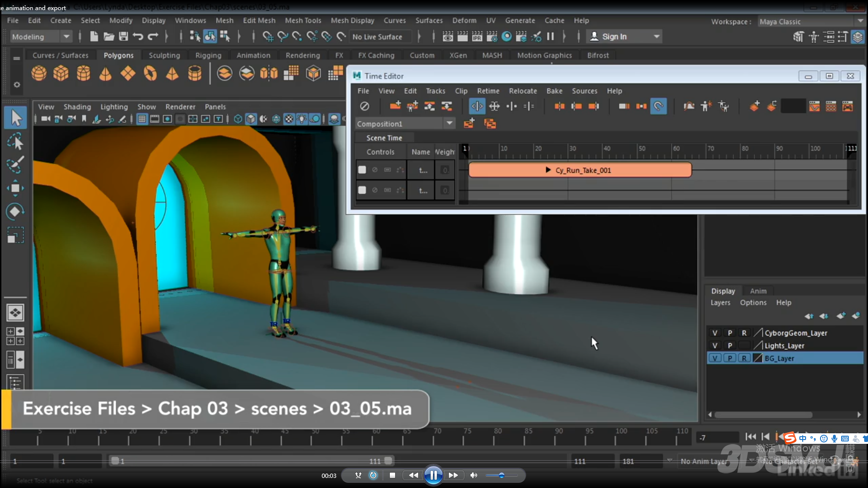This screenshot has height=488, width=868.
Task: Toggle visibility V of BG_Layer
Action: pos(714,358)
